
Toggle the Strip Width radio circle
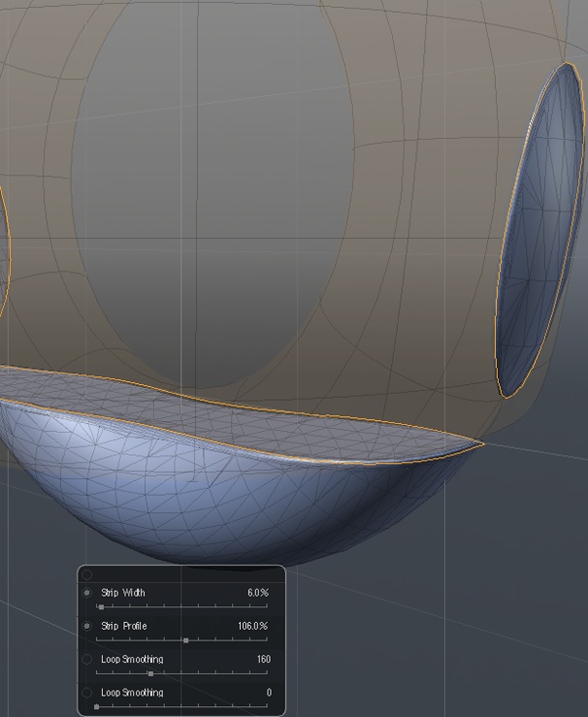coord(87,593)
